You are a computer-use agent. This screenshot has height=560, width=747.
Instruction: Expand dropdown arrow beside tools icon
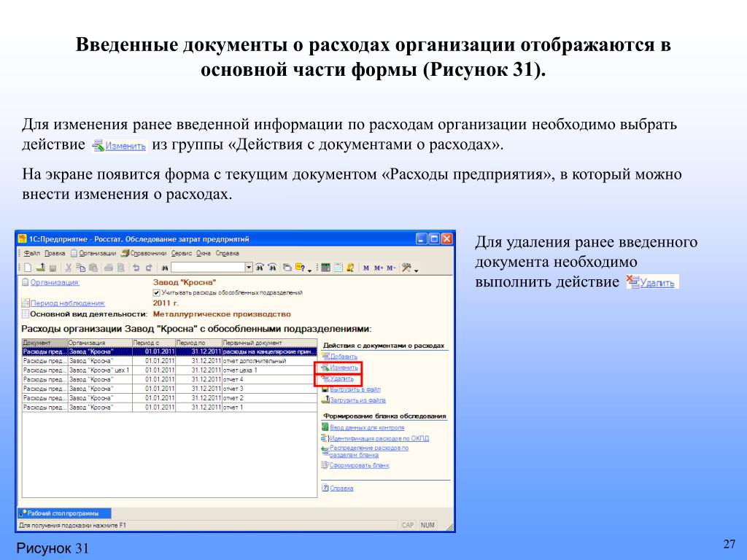coord(416,271)
